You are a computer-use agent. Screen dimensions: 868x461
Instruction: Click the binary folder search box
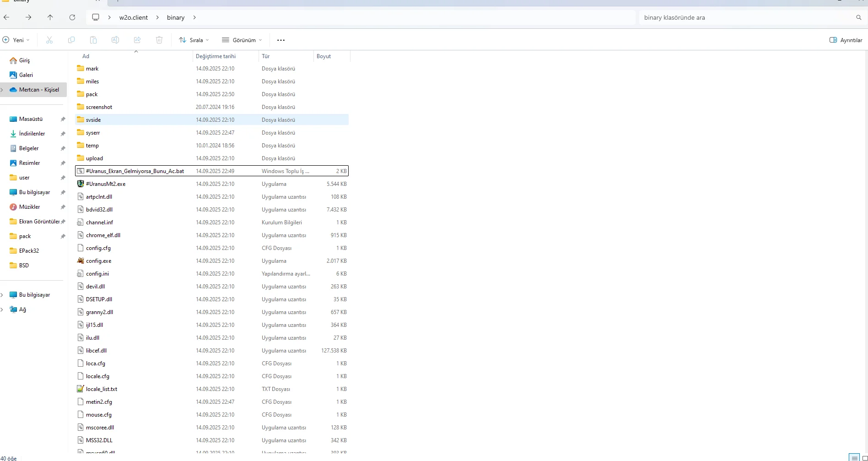[746, 17]
